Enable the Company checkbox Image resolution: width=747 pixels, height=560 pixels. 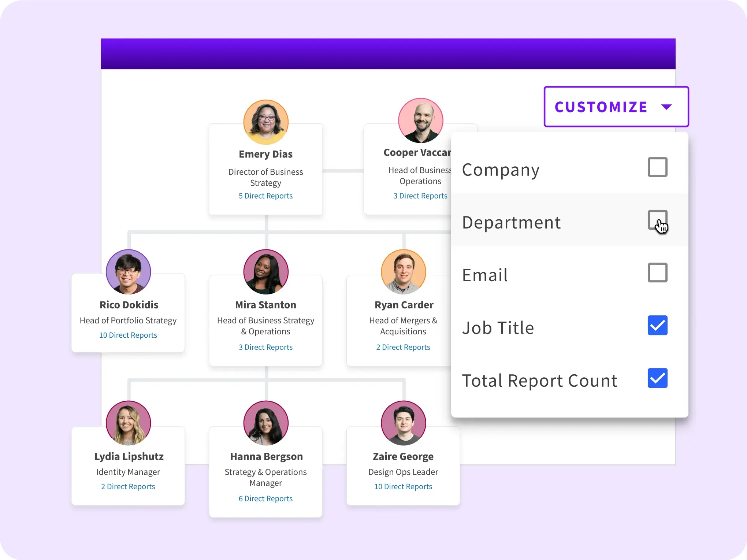point(657,167)
